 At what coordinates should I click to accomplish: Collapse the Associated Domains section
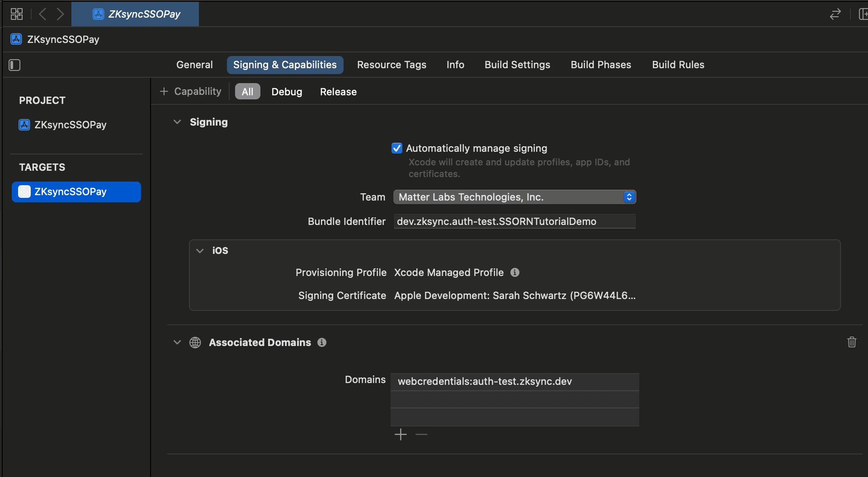pos(177,342)
